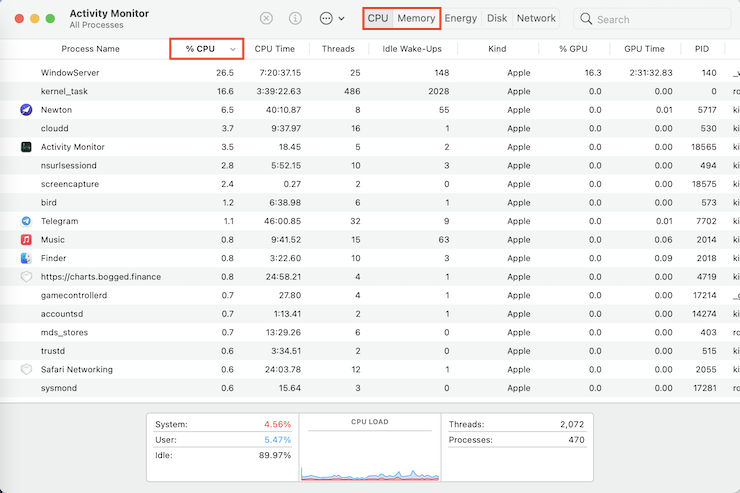Viewport: 740px width, 493px height.
Task: Select the bird process row
Action: [x=370, y=202]
